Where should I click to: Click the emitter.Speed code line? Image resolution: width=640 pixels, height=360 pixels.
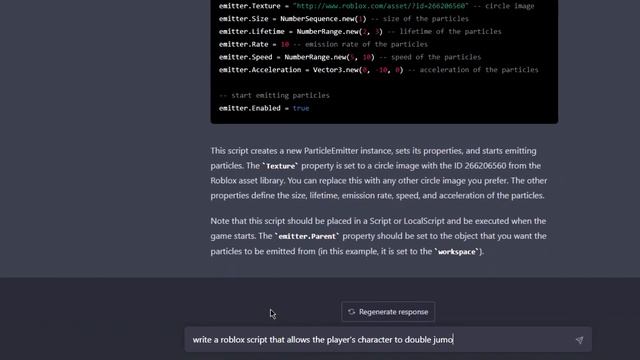pos(350,57)
